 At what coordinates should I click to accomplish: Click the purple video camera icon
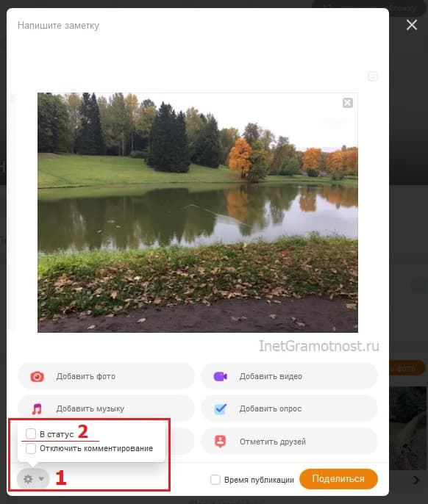pyautogui.click(x=221, y=376)
